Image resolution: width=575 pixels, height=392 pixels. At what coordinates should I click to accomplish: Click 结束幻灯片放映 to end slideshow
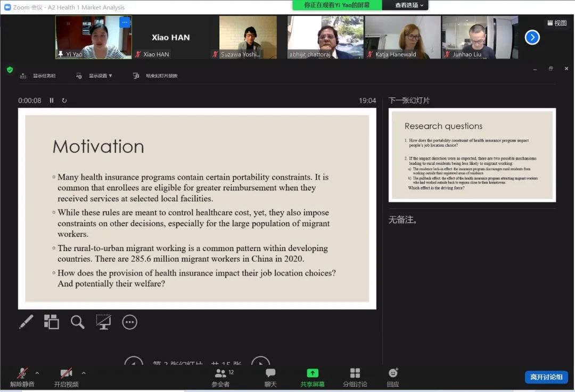[x=155, y=76]
